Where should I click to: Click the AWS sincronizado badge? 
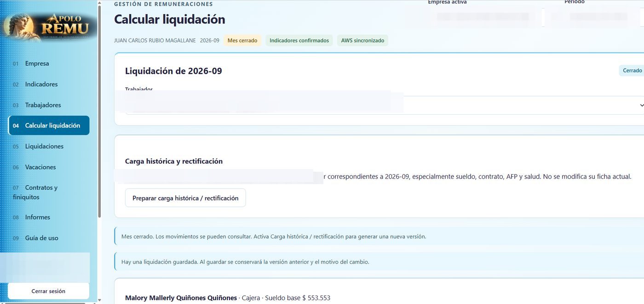pos(362,41)
